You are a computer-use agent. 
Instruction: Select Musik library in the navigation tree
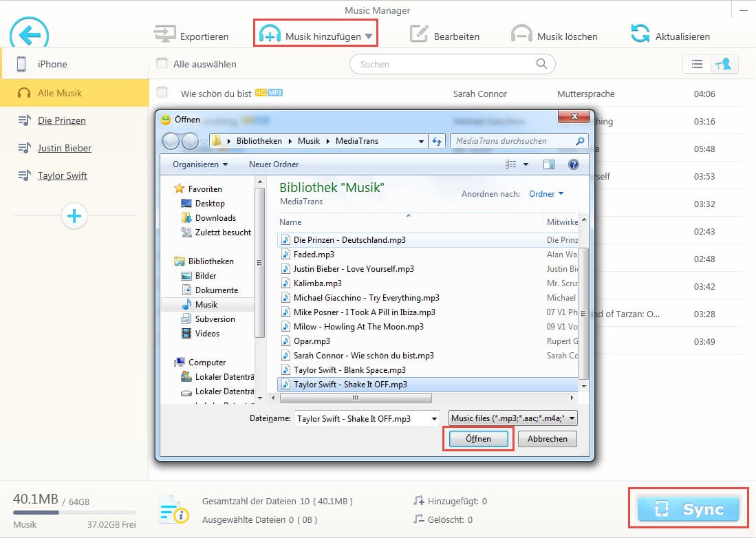pyautogui.click(x=206, y=305)
